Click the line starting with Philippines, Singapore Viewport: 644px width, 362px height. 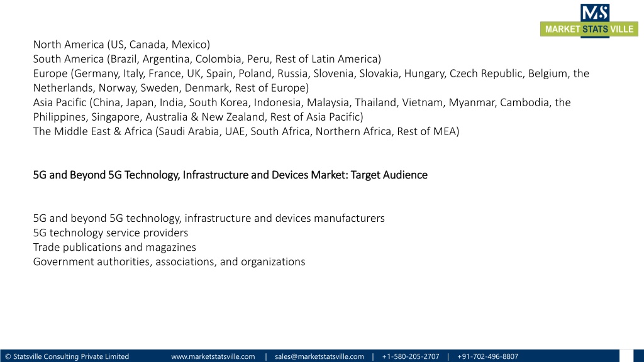tap(198, 117)
